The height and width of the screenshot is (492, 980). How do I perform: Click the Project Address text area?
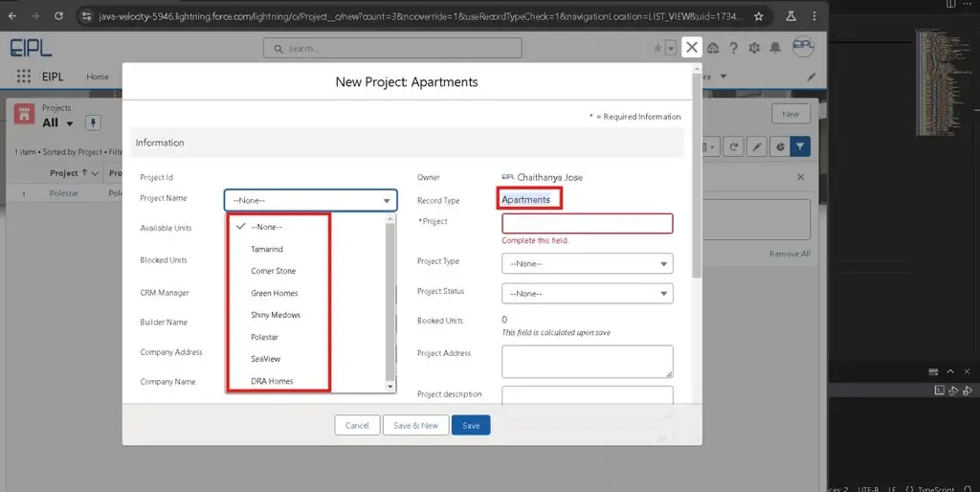pos(588,361)
